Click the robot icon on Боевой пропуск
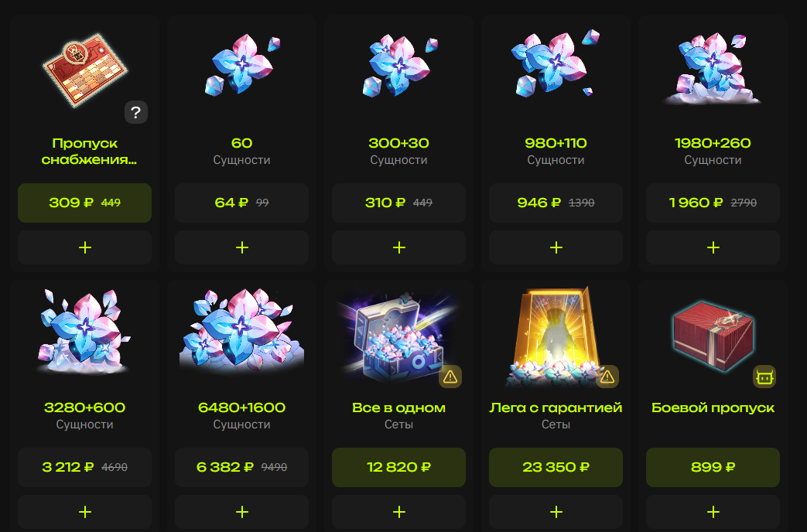 point(764,377)
